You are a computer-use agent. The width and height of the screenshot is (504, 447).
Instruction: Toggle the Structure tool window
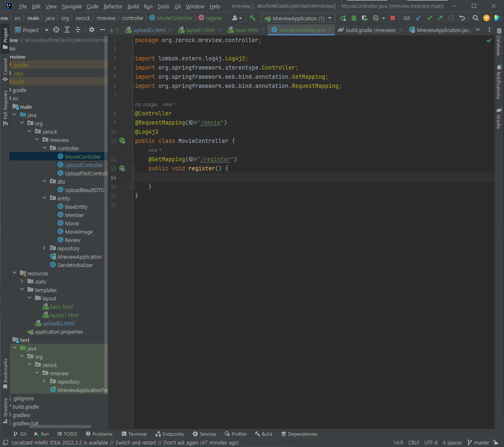[x=5, y=410]
